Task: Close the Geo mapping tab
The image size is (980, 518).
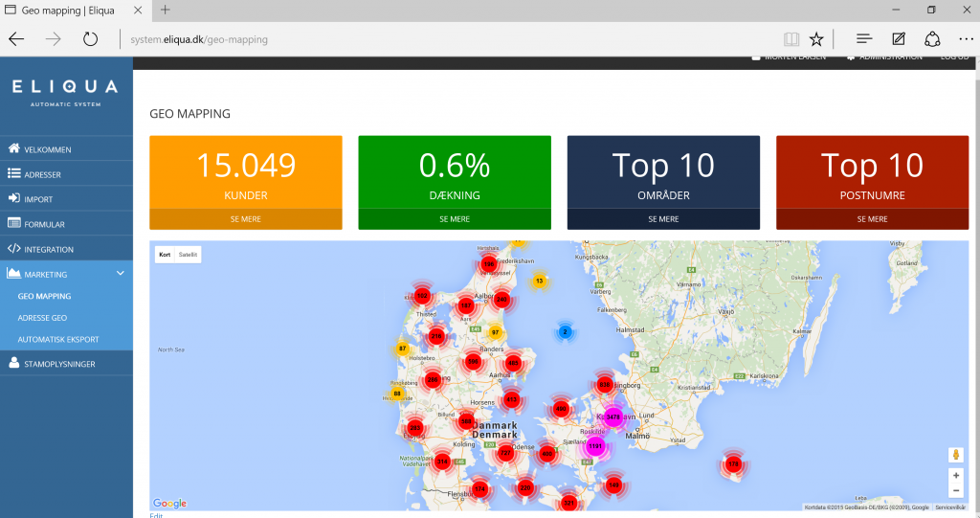Action: [x=138, y=10]
